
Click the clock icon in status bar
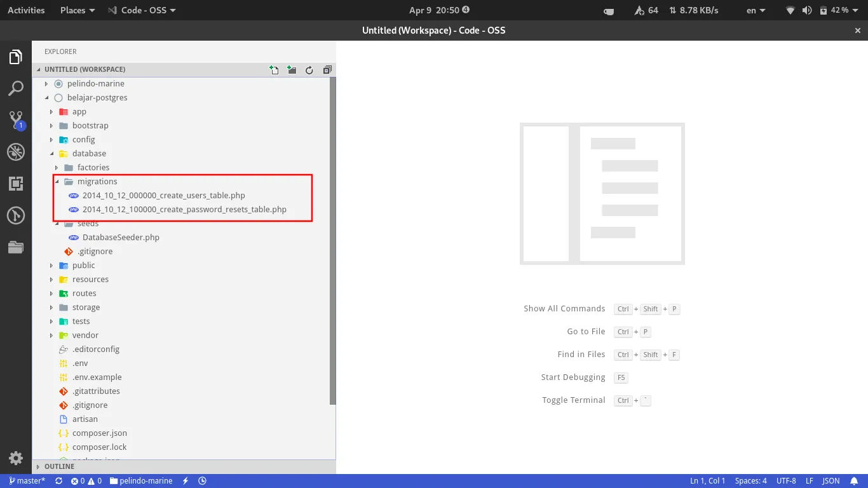click(x=203, y=481)
